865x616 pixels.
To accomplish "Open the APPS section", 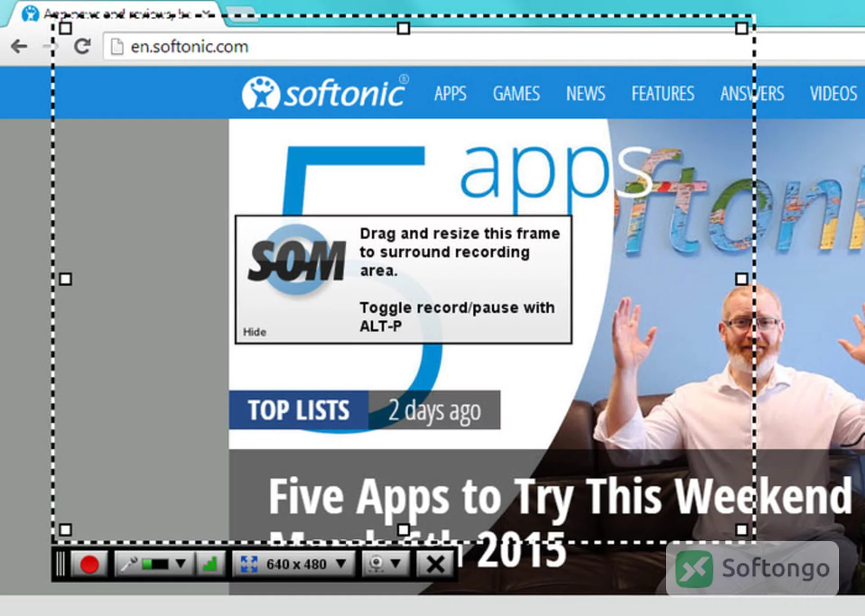I will pos(450,93).
